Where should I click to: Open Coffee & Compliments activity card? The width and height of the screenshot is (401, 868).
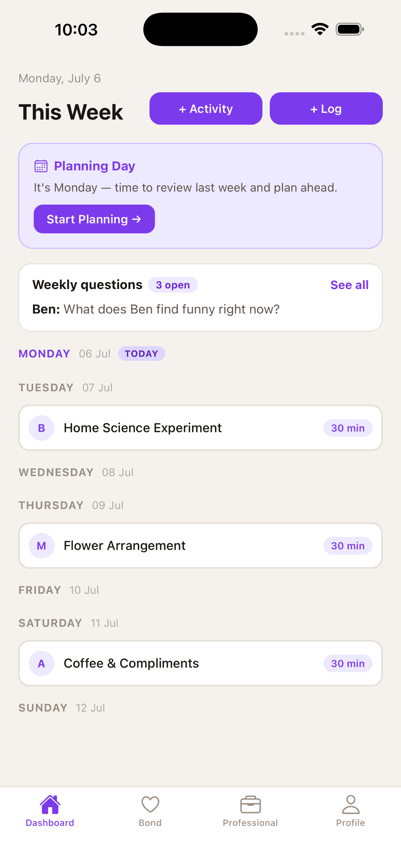pyautogui.click(x=200, y=663)
